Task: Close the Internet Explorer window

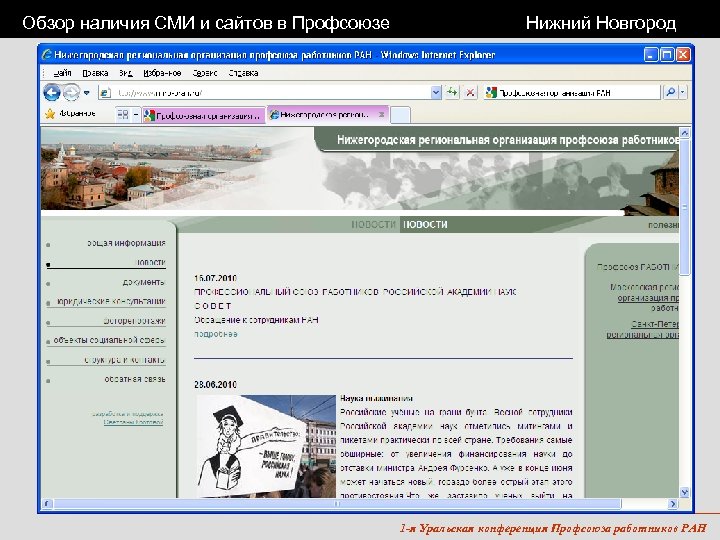Action: [683, 55]
